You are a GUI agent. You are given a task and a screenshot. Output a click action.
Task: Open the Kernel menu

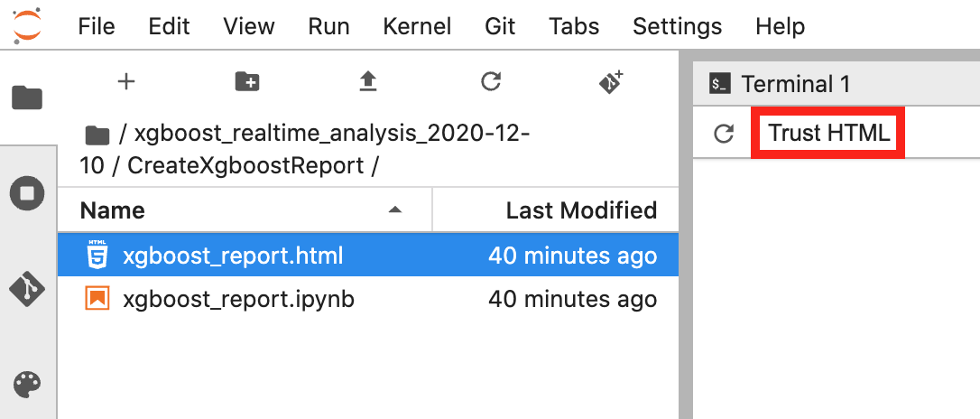pyautogui.click(x=417, y=25)
